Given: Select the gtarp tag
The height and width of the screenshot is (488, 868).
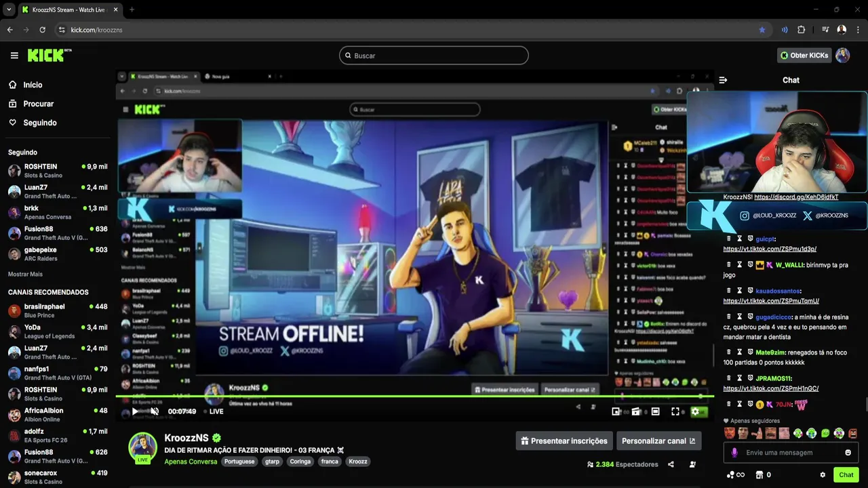Looking at the screenshot, I should tap(272, 462).
